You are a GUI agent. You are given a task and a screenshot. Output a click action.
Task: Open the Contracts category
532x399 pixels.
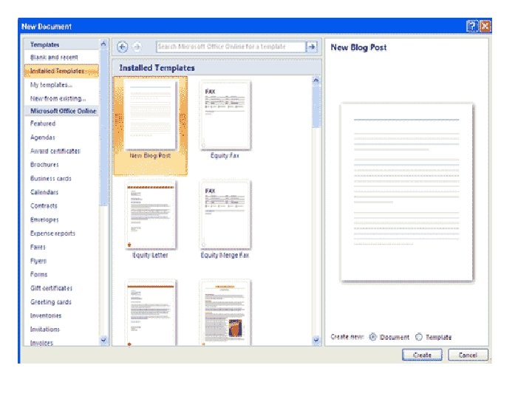(44, 205)
